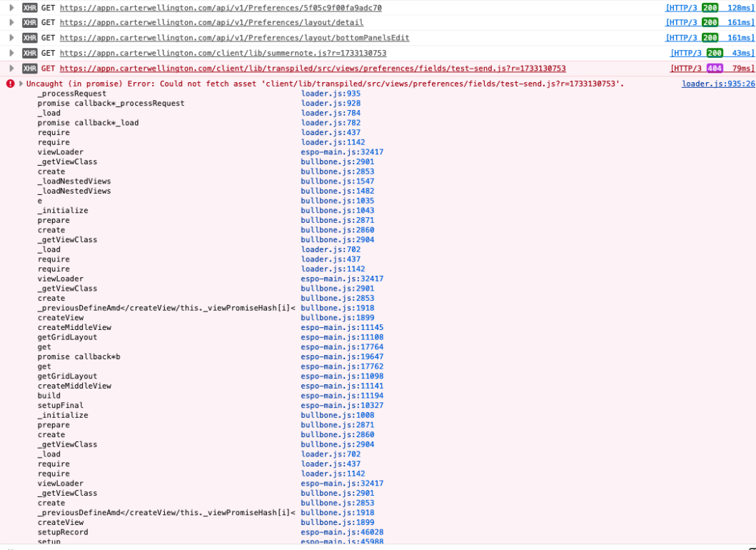Open the test-send.js request URL
The image size is (756, 550).
tap(313, 69)
